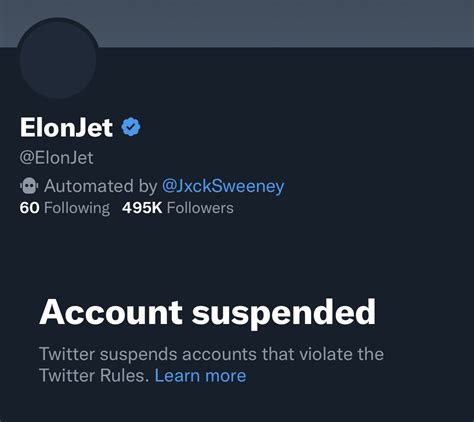Follow the Learn more link

pyautogui.click(x=200, y=376)
